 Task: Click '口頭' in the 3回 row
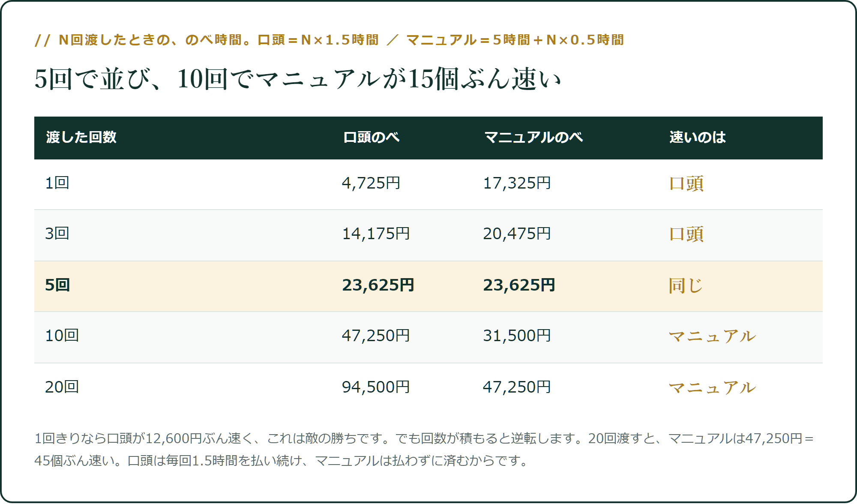(x=686, y=234)
